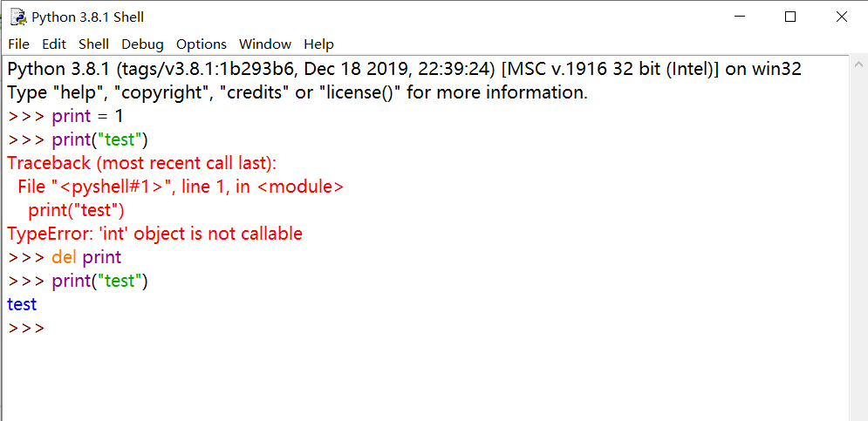
Task: Open the Window menu
Action: (x=265, y=44)
